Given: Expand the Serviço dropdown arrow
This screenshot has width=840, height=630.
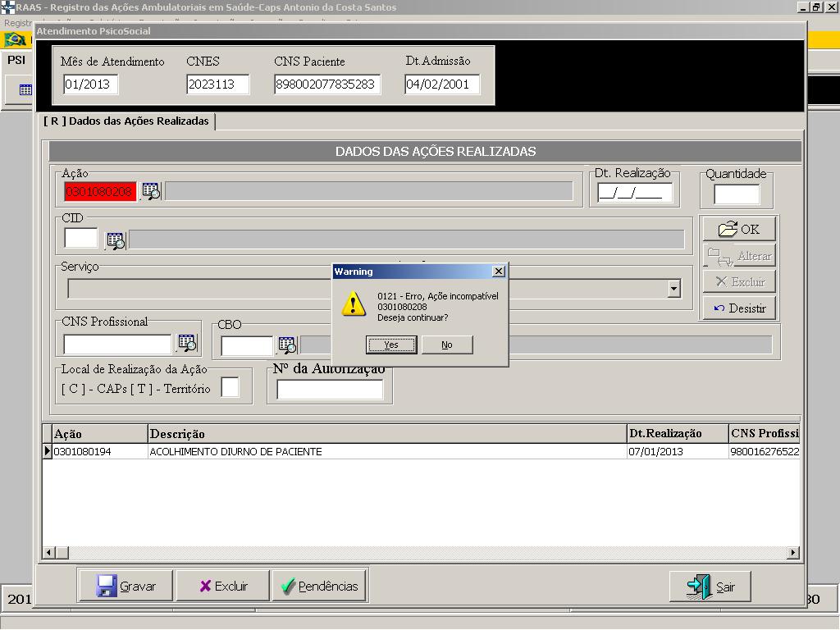Looking at the screenshot, I should [673, 289].
